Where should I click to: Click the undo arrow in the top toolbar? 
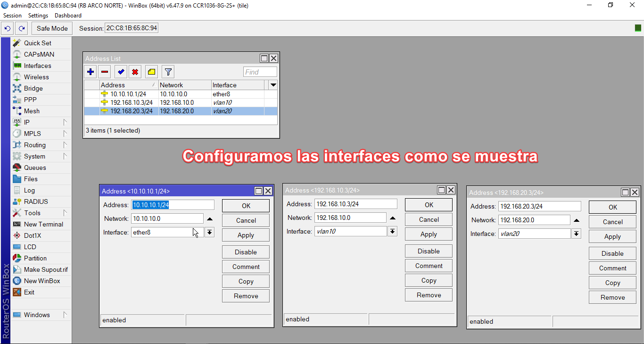(x=7, y=28)
